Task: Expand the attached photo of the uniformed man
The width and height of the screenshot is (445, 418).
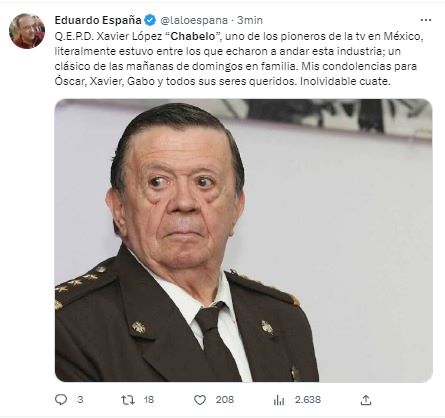Action: [244, 240]
